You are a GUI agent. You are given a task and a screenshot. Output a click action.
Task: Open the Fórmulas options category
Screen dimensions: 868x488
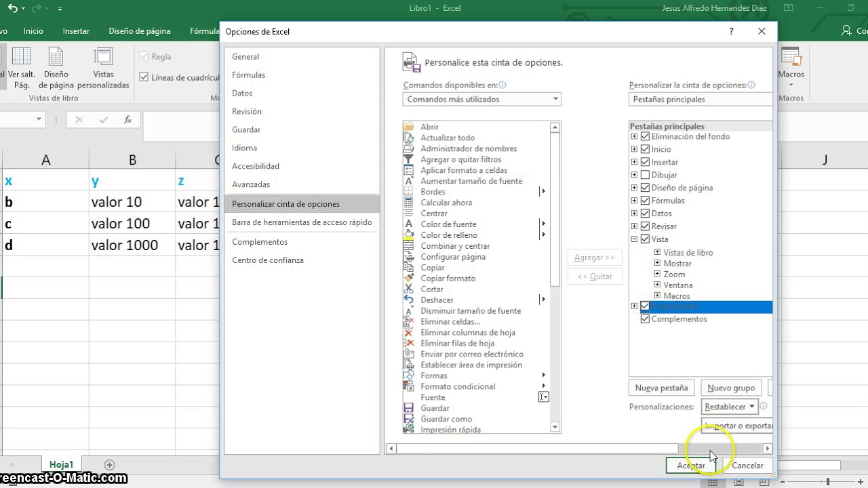[x=302, y=75]
